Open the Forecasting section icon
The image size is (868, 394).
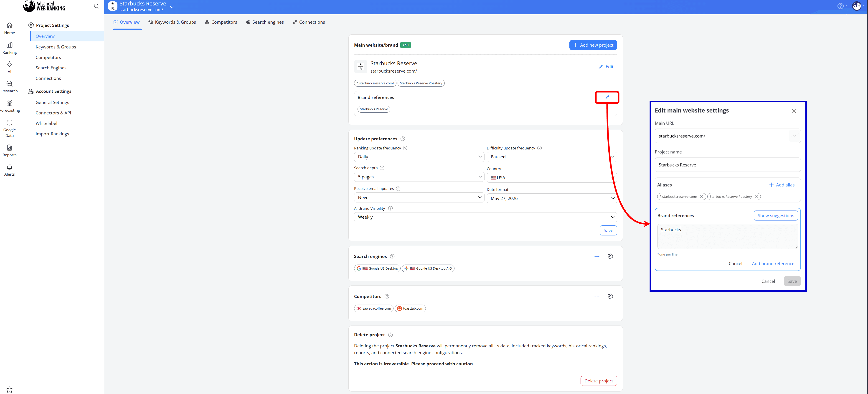pos(9,106)
